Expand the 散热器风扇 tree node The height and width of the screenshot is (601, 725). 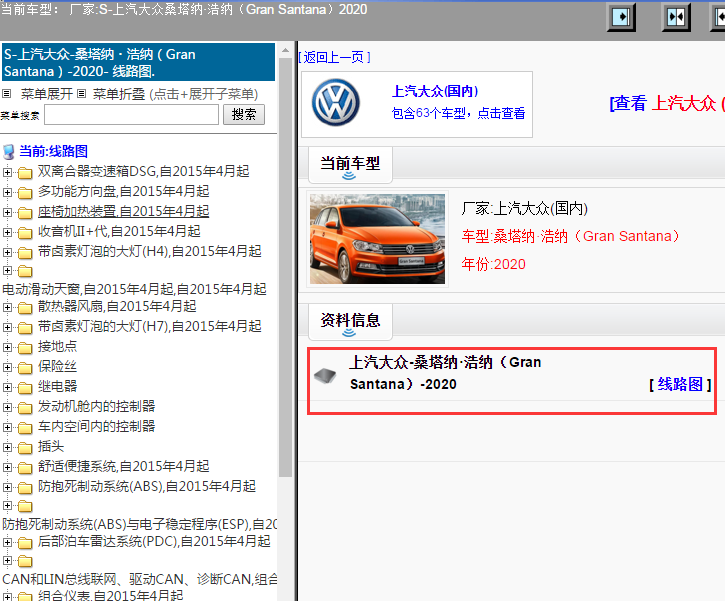tap(7, 307)
